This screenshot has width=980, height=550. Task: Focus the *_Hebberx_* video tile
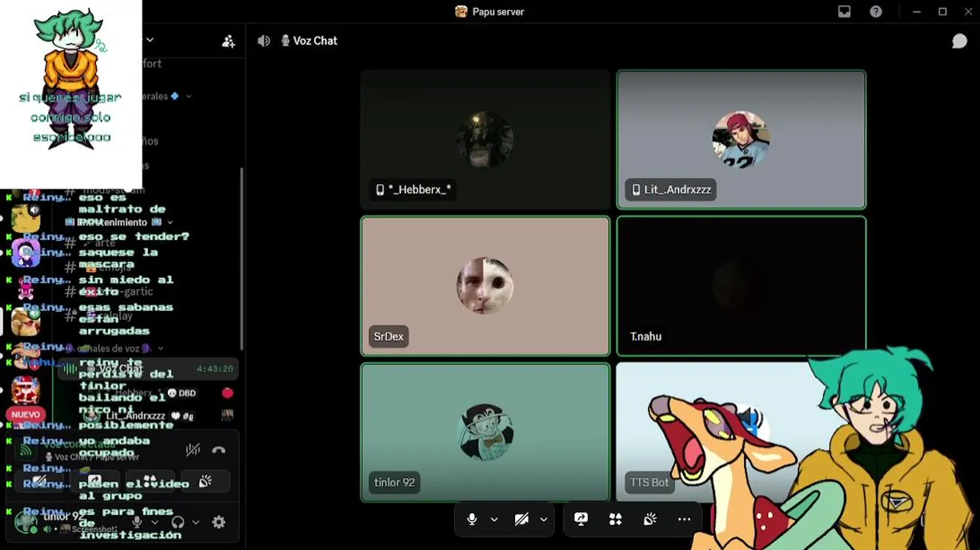(x=485, y=140)
